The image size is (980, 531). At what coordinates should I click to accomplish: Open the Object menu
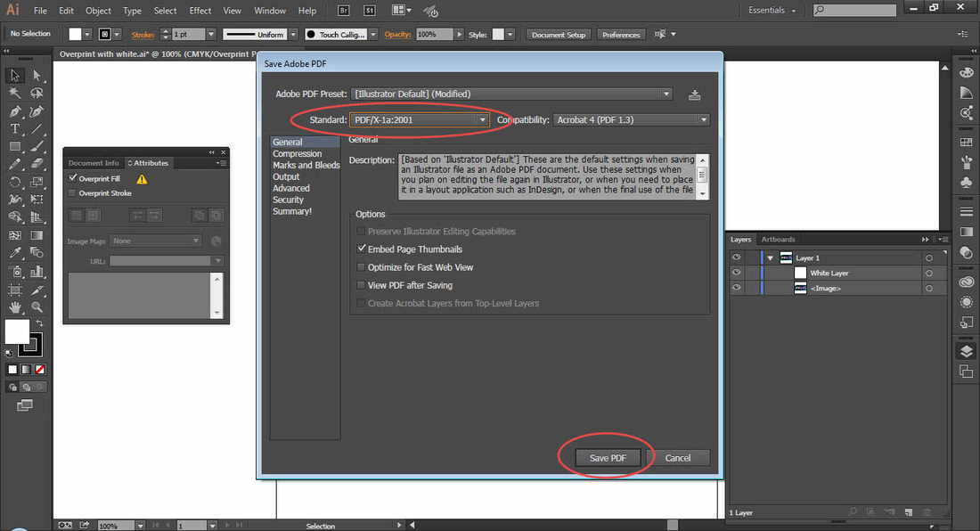pos(98,11)
